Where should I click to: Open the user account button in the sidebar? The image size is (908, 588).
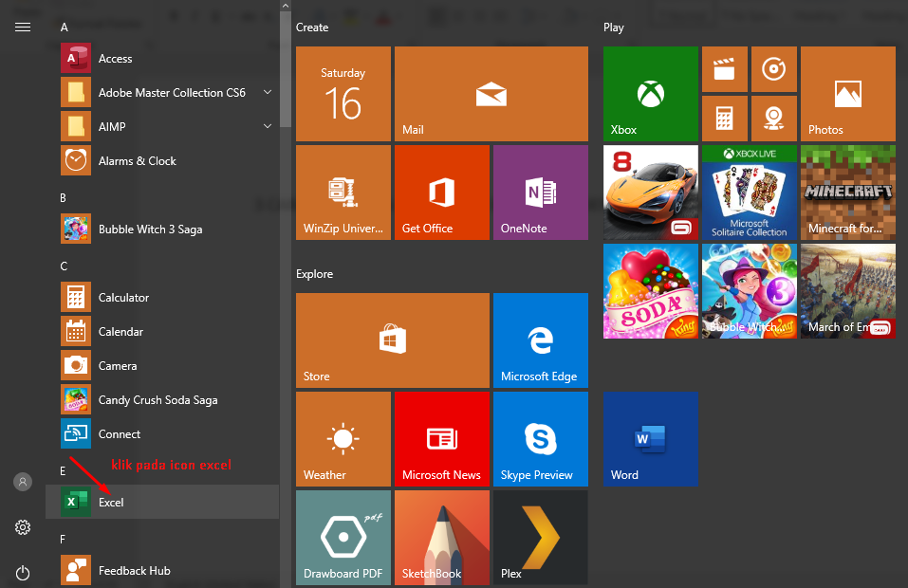point(23,482)
